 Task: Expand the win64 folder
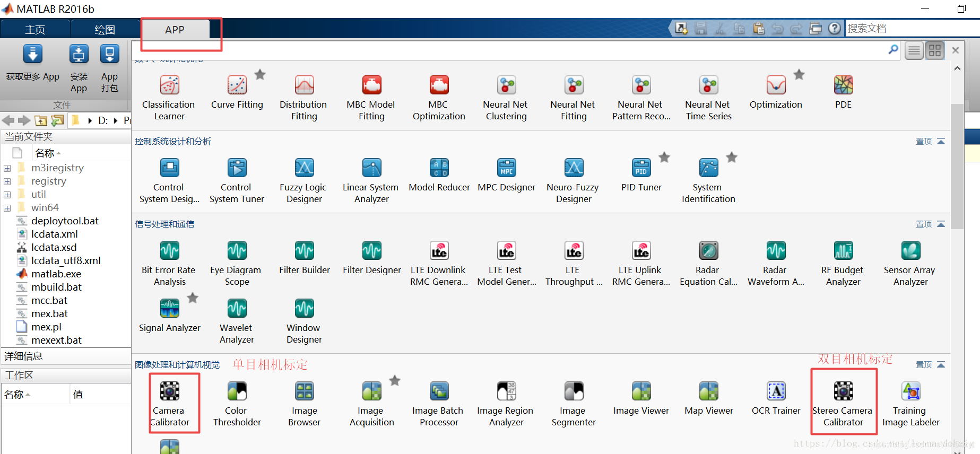7,208
